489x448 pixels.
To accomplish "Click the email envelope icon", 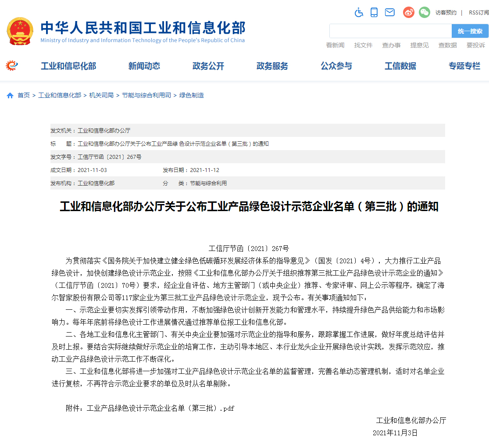I will (389, 12).
